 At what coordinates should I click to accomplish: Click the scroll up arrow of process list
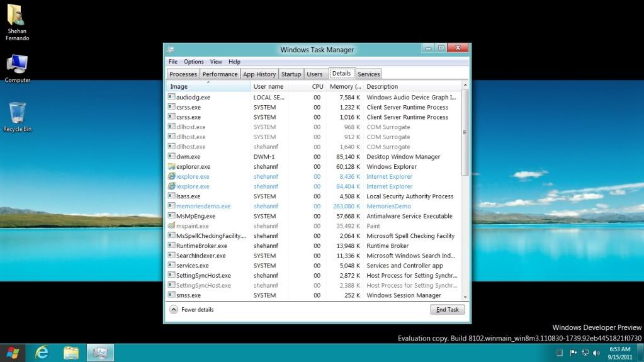coord(465,85)
